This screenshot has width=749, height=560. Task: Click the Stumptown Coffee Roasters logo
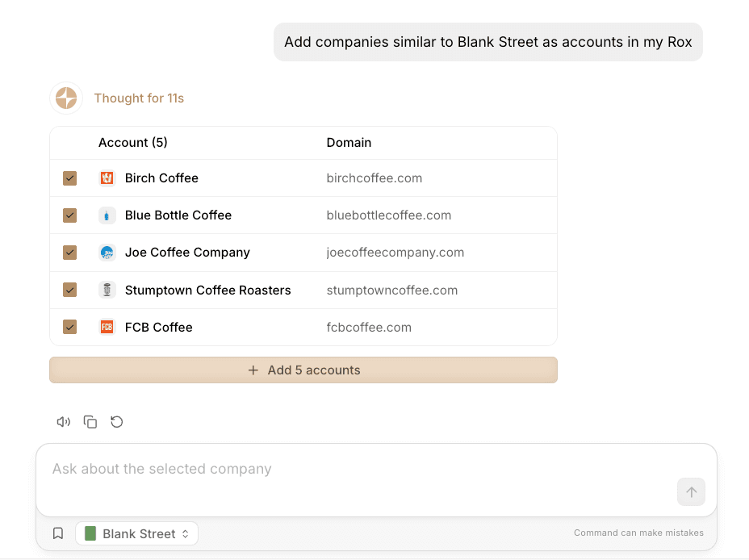pyautogui.click(x=107, y=290)
